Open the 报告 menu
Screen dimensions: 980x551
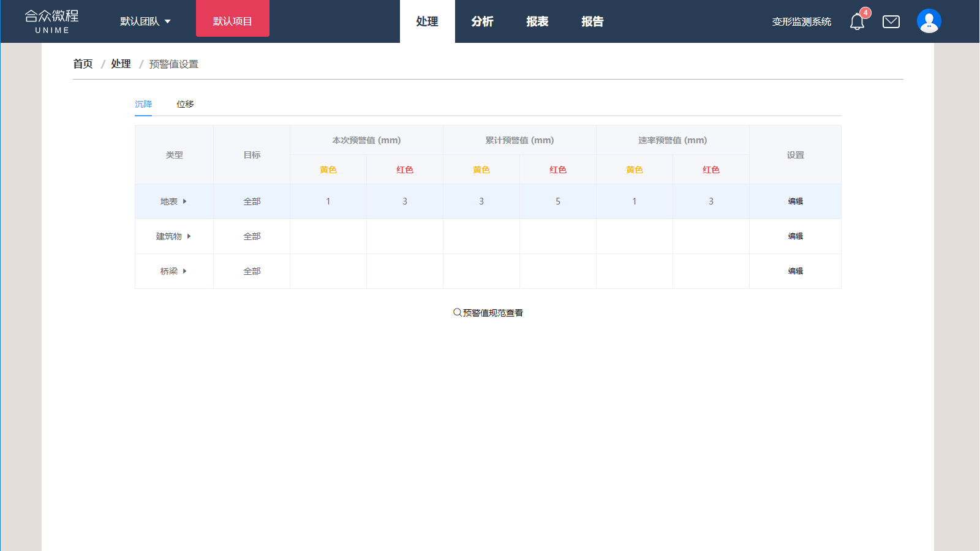(592, 21)
